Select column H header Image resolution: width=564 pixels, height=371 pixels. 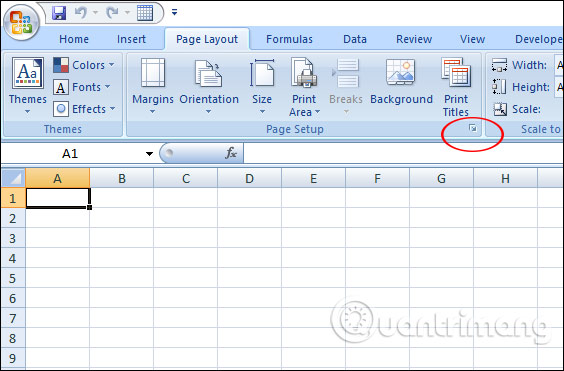[505, 178]
